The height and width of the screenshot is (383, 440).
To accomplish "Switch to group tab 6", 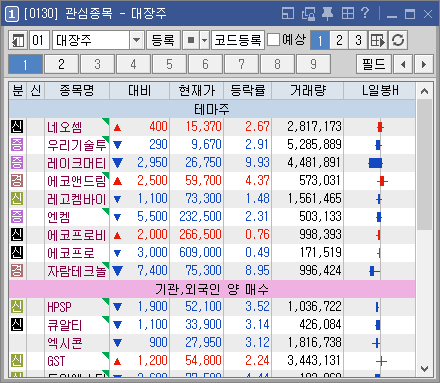I will coord(206,64).
